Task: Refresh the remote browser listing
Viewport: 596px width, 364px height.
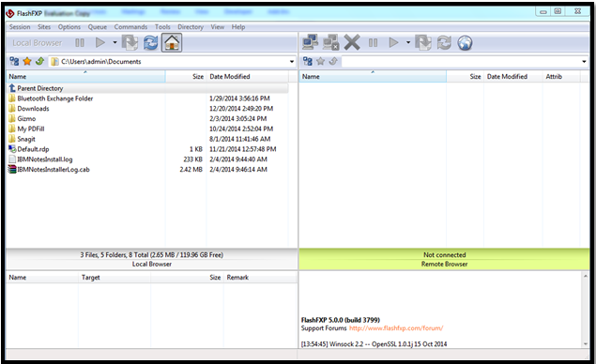Action: click(444, 42)
